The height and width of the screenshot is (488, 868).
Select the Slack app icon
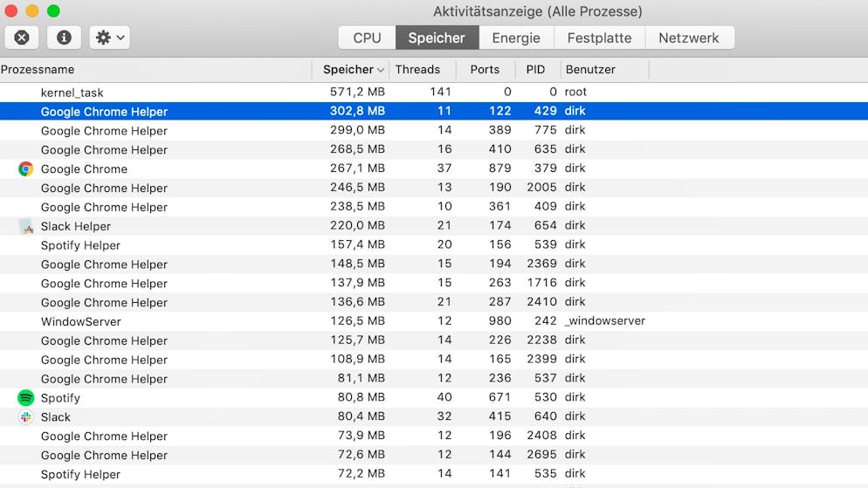coord(25,416)
